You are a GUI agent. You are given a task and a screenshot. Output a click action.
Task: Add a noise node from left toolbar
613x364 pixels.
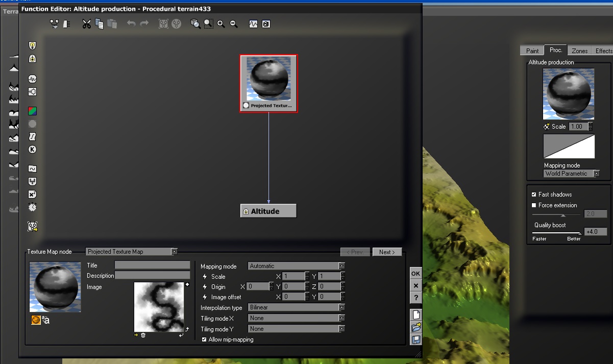tap(33, 79)
